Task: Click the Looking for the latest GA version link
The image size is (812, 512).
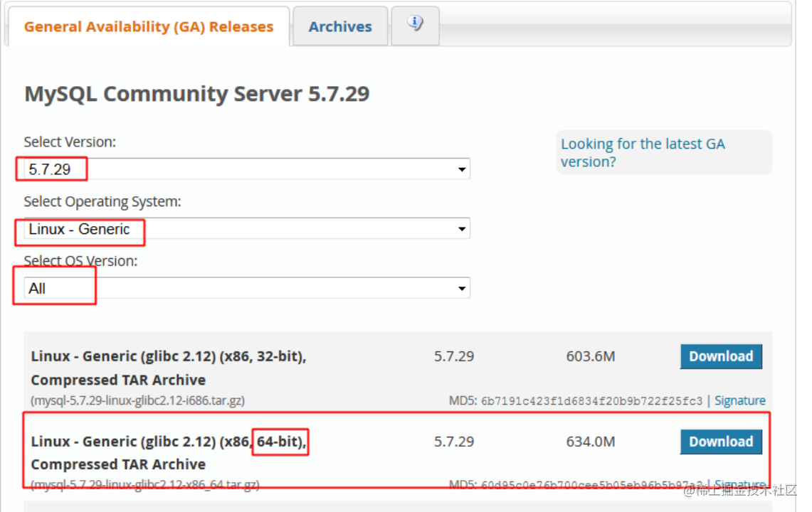Action: [643, 153]
